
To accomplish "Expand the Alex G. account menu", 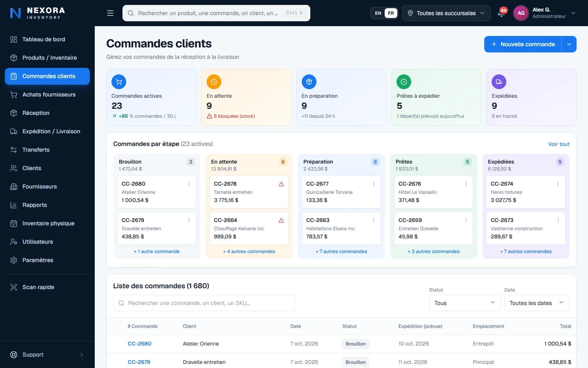I will pyautogui.click(x=573, y=13).
